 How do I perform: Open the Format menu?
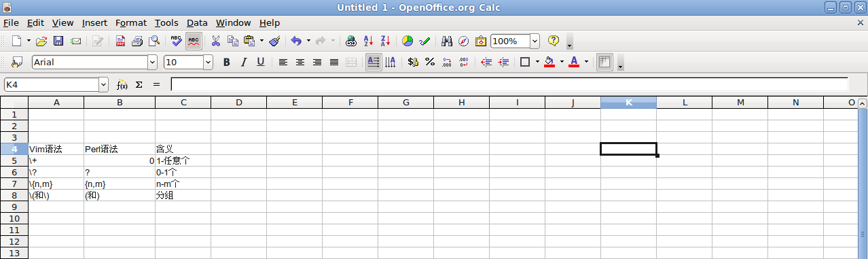[130, 22]
